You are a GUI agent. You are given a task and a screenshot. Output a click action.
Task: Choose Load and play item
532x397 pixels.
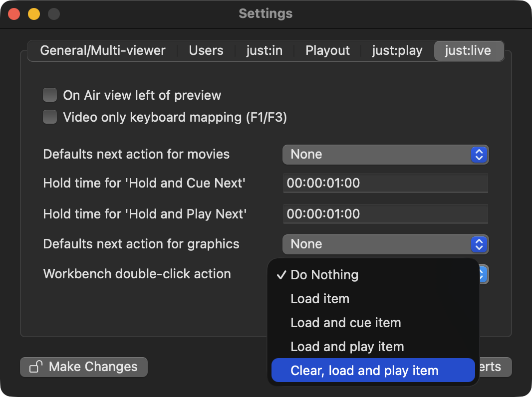[347, 347]
